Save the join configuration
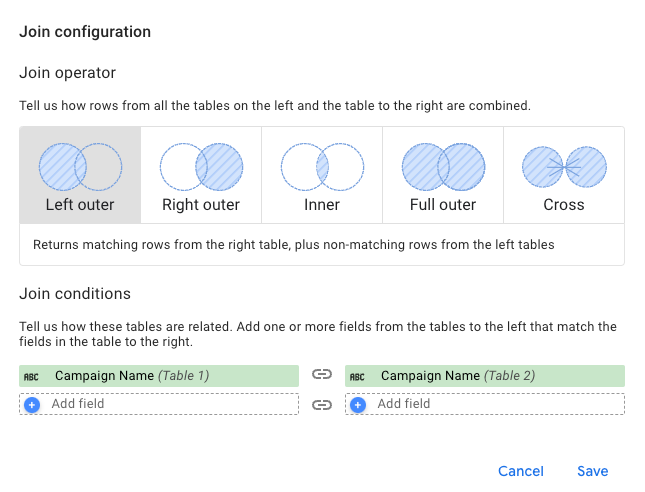The image size is (645, 492). [592, 471]
